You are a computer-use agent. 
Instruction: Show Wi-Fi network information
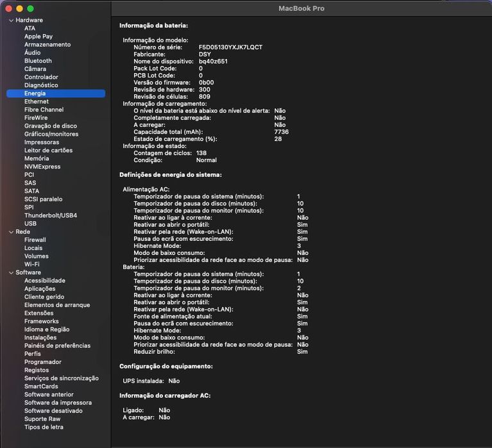[x=31, y=264]
